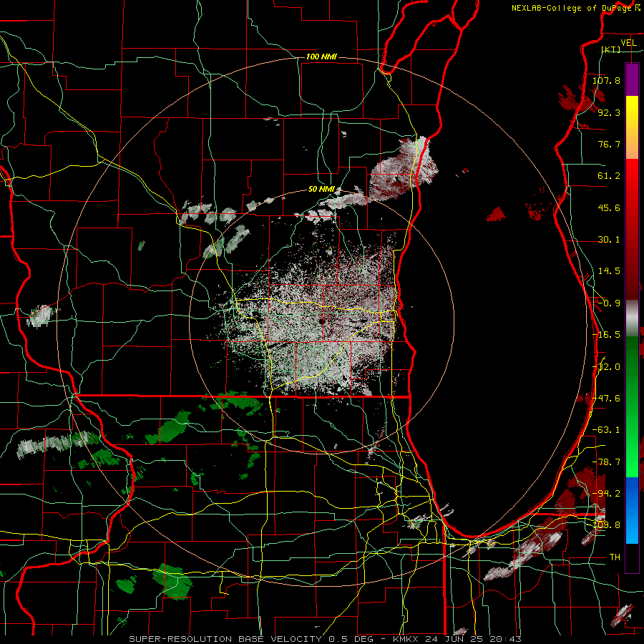Click the [KT] units label
This screenshot has width=644, height=644.
(x=611, y=49)
